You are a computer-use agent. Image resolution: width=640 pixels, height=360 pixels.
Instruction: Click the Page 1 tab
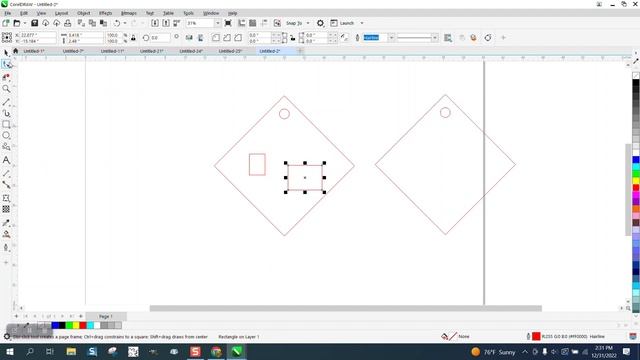point(106,316)
